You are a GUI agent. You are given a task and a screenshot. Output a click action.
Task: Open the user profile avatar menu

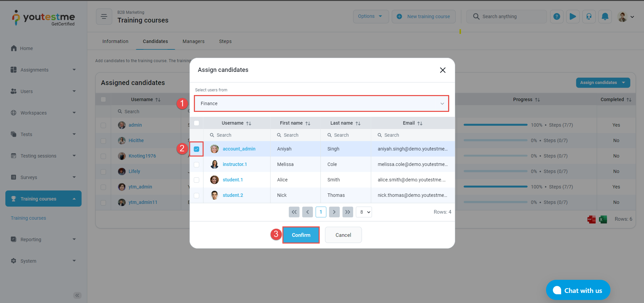point(626,16)
